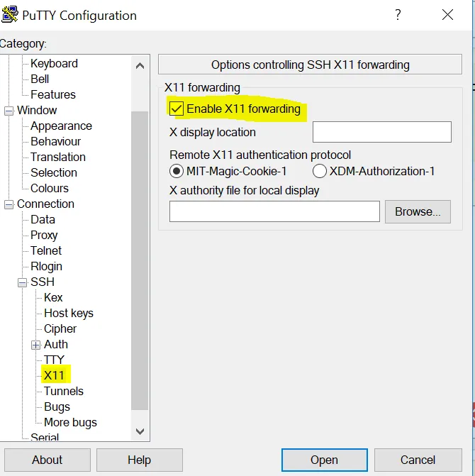Select XDM-Authorization-1 radio button
This screenshot has width=475, height=476.
click(x=320, y=171)
